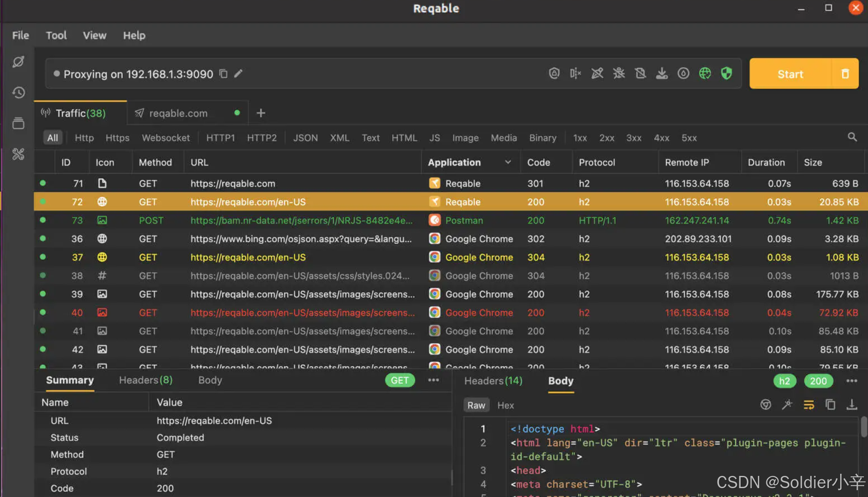Image resolution: width=868 pixels, height=497 pixels.
Task: Click the green globe system proxy icon
Action: pos(705,73)
